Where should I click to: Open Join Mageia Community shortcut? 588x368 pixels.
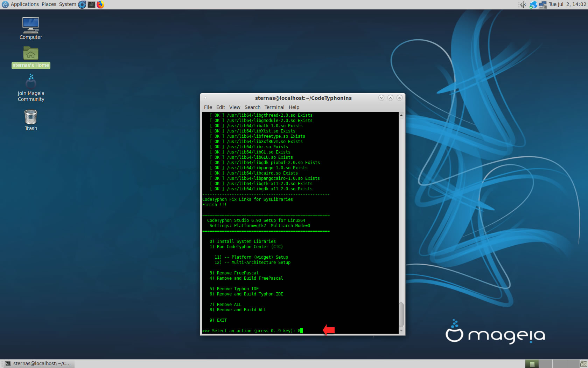tap(31, 88)
